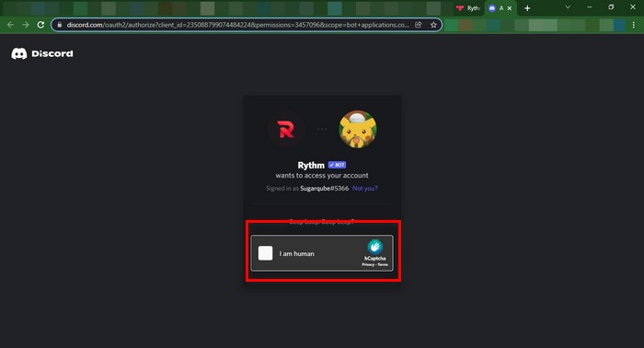The image size is (644, 348).
Task: Open the Chrome three-dot menu
Action: pos(634,25)
